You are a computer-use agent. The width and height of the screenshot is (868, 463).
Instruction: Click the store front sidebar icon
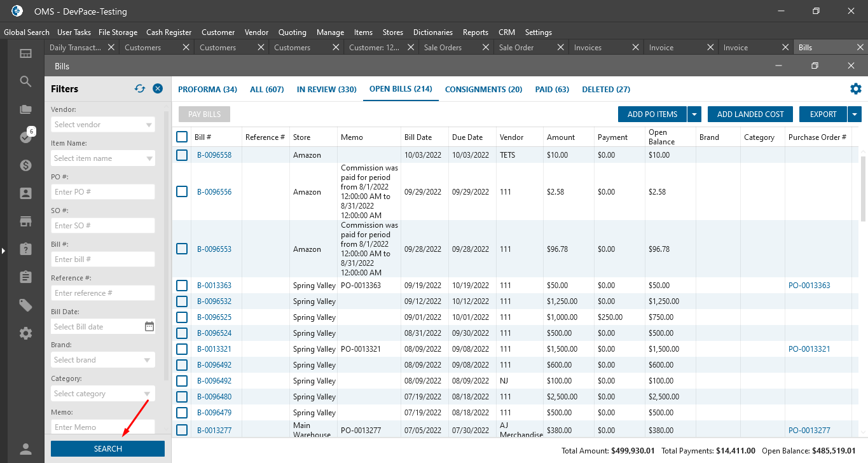tap(25, 221)
